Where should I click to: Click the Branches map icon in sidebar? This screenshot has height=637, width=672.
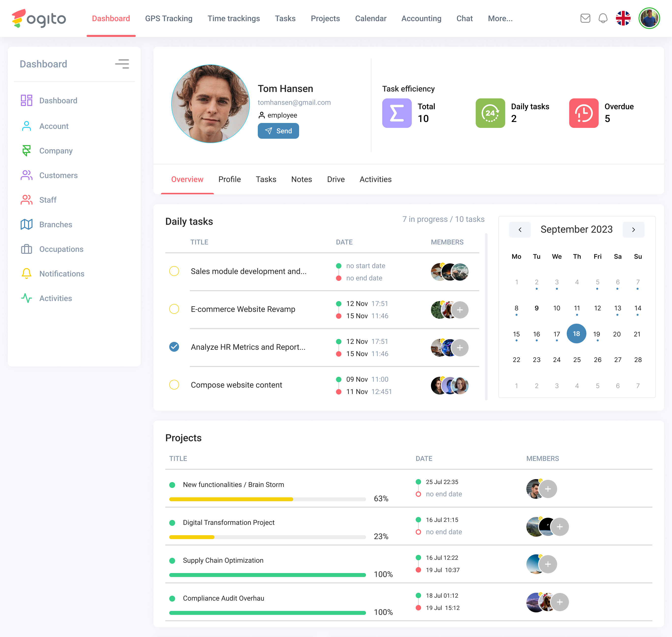(x=27, y=225)
